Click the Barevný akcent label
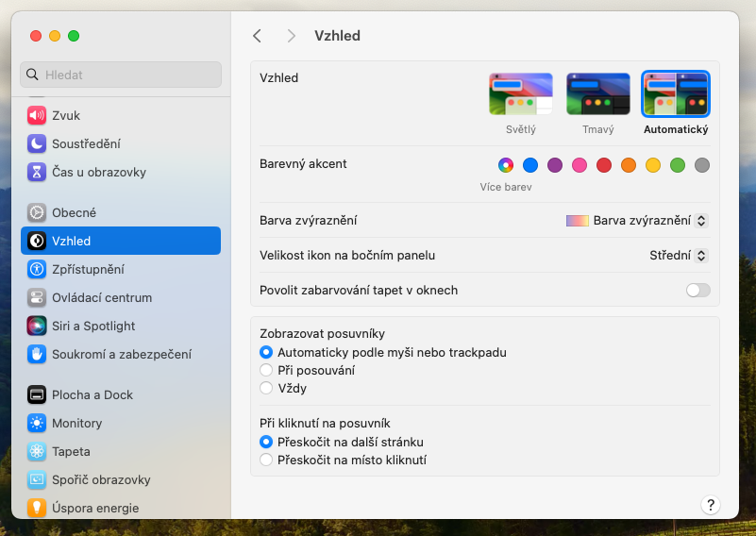This screenshot has height=536, width=756. [x=303, y=164]
